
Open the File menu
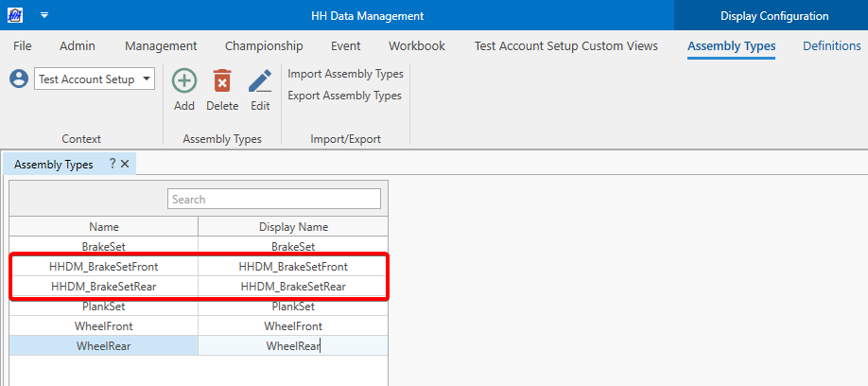tap(23, 45)
